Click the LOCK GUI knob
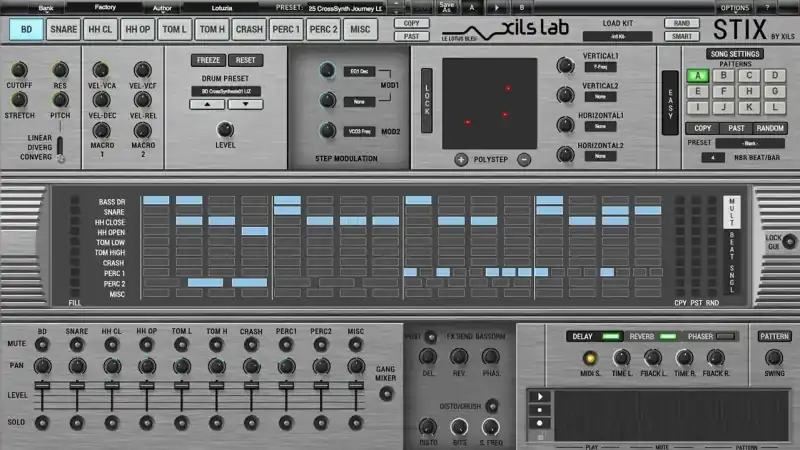The height and width of the screenshot is (450, 800). pos(789,241)
